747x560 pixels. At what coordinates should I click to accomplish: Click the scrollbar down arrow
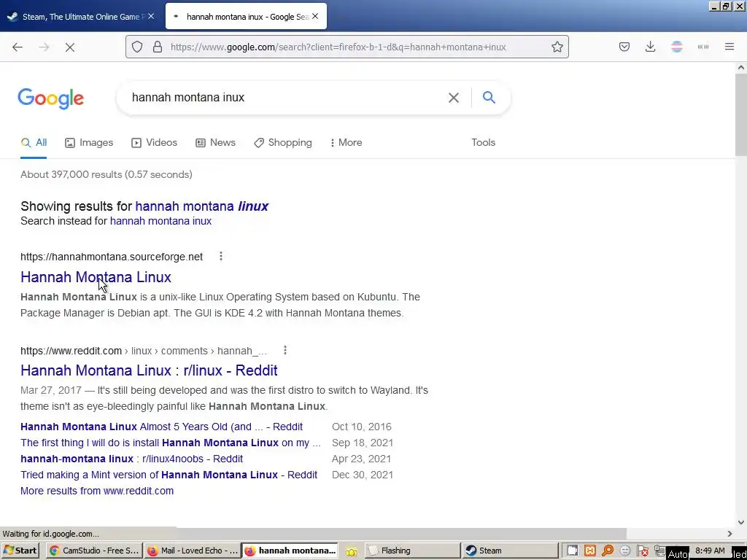coord(741,522)
